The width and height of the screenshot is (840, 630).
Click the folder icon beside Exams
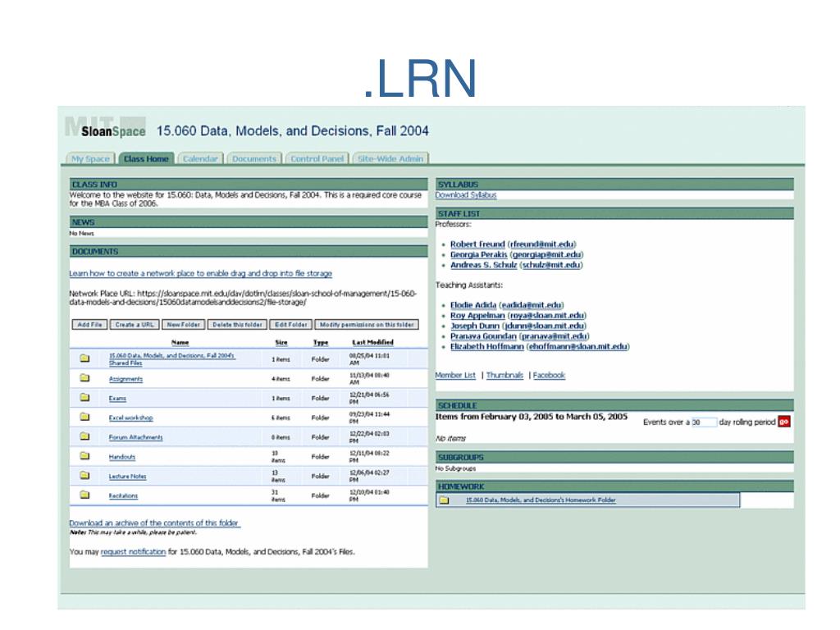tap(84, 397)
